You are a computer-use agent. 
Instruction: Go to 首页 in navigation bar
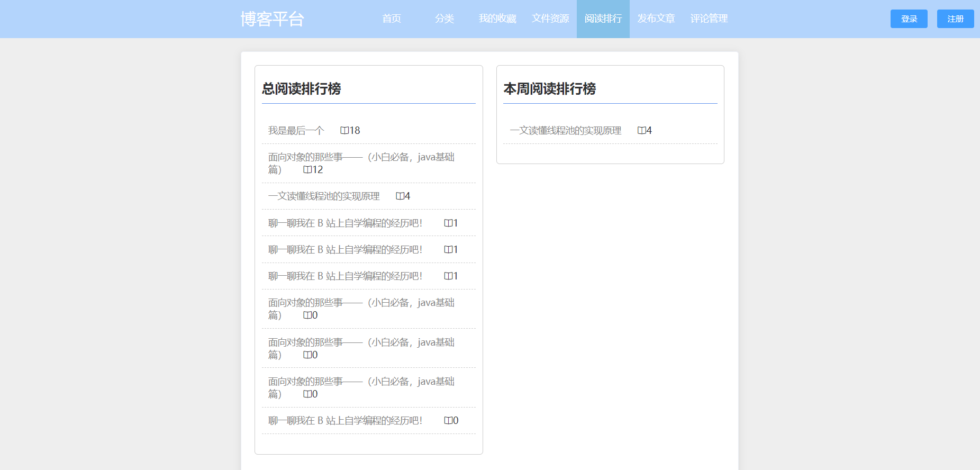coord(392,19)
